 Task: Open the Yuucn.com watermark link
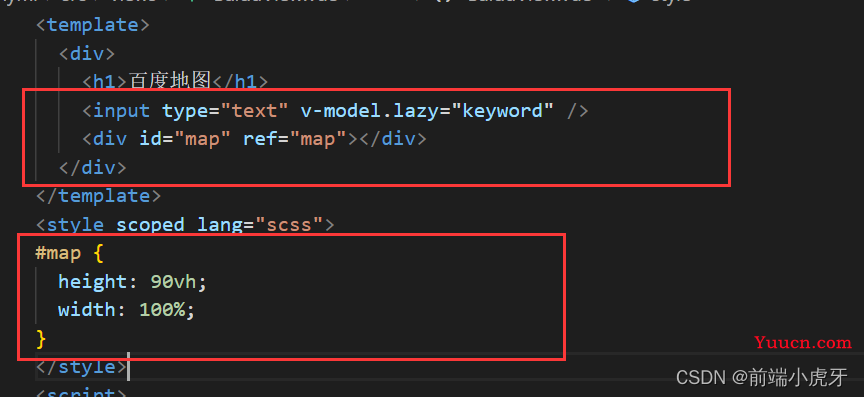pyautogui.click(x=803, y=342)
